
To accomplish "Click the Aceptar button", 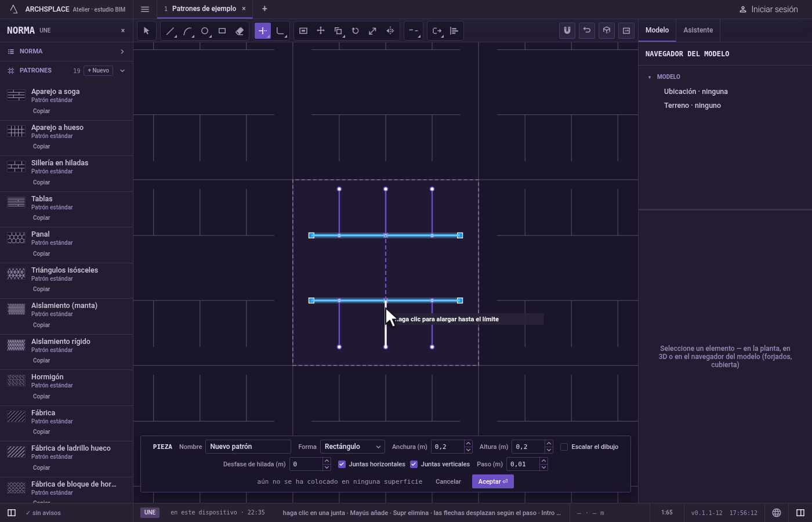I will coord(493,481).
